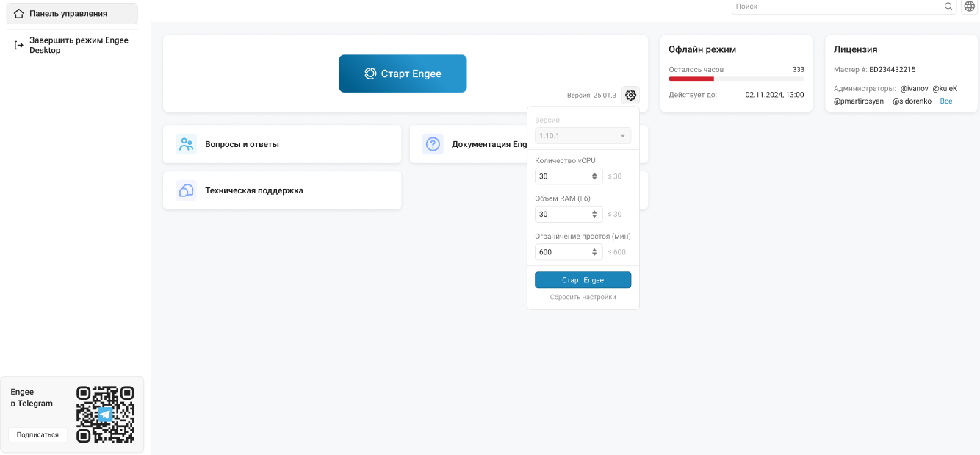Screen dimensions: 980x455
Task: Click the home icon of Панель управления
Action: pyautogui.click(x=19, y=14)
